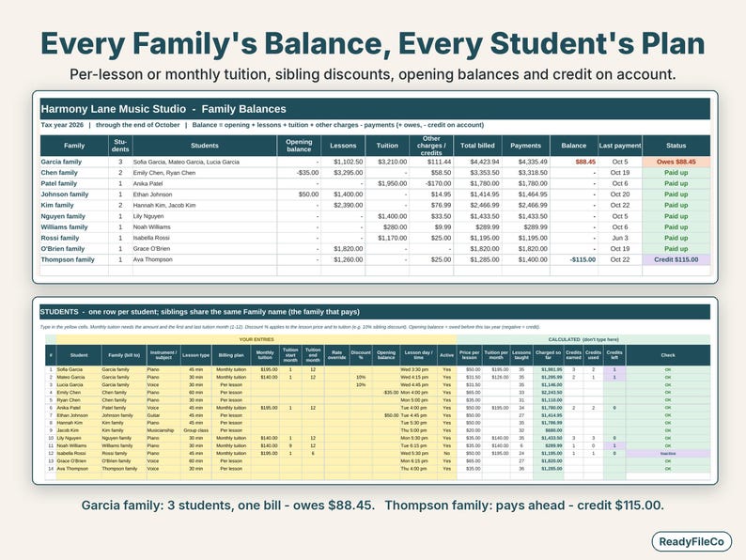Click "Paid up" in the Chen family row
This screenshot has height=560, width=746.
pos(676,173)
